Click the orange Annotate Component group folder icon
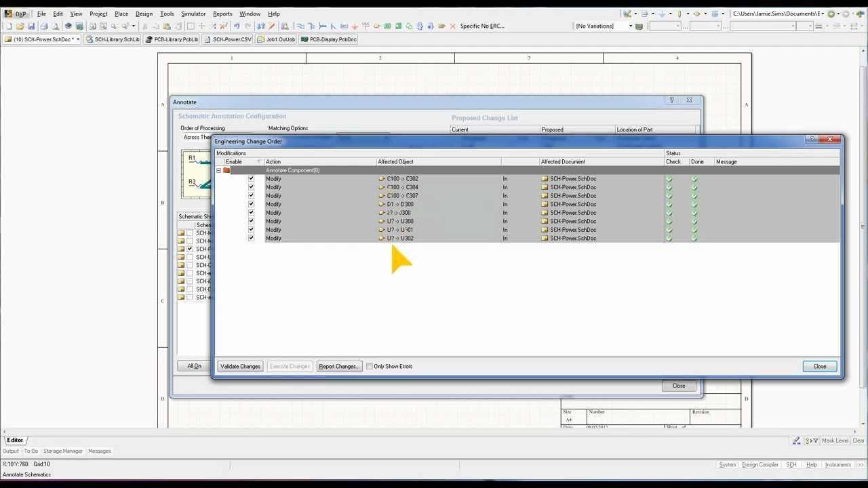This screenshot has width=868, height=488. point(226,171)
